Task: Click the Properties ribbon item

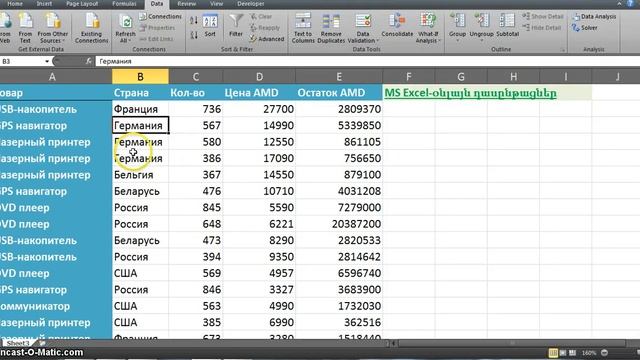Action: pos(157,28)
